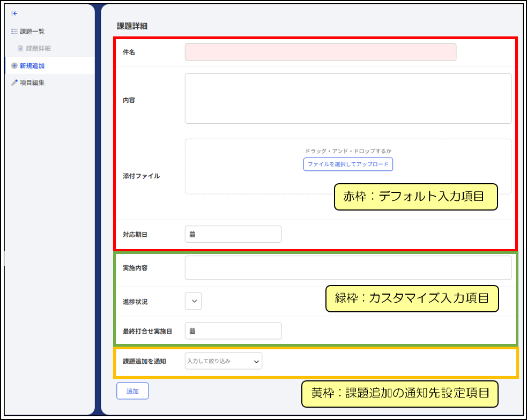
Task: Collapse the sidebar with the arrow icon
Action: click(14, 13)
